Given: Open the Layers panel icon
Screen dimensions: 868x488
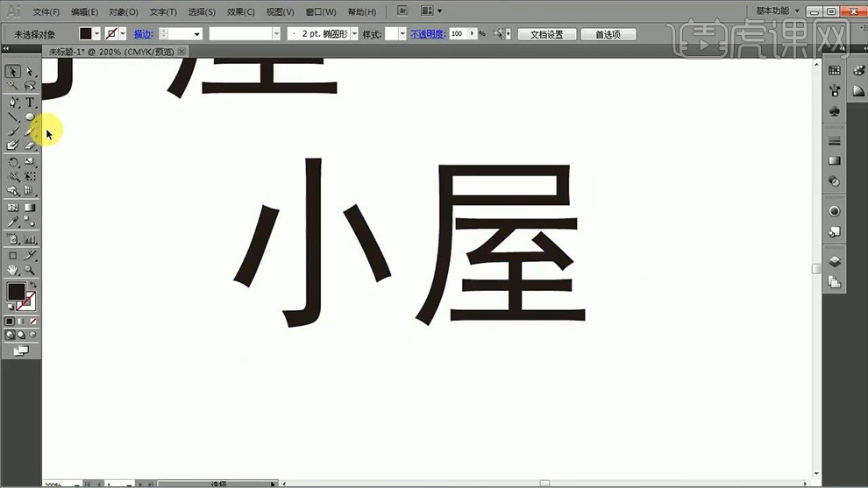Looking at the screenshot, I should [834, 261].
